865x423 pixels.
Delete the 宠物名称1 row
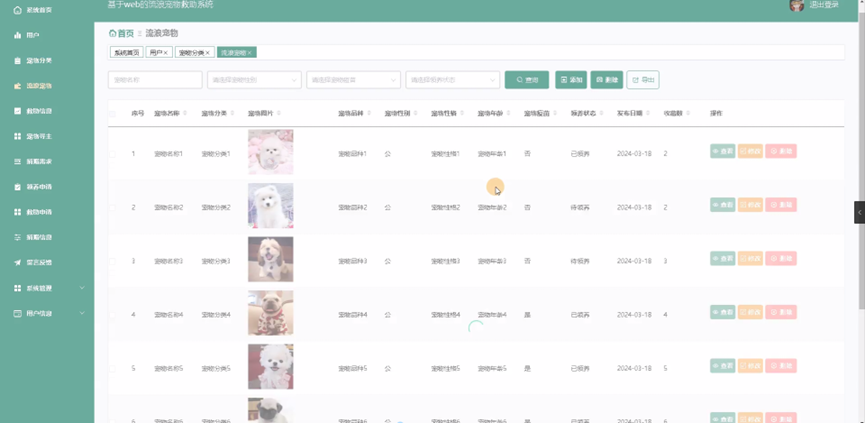click(781, 151)
